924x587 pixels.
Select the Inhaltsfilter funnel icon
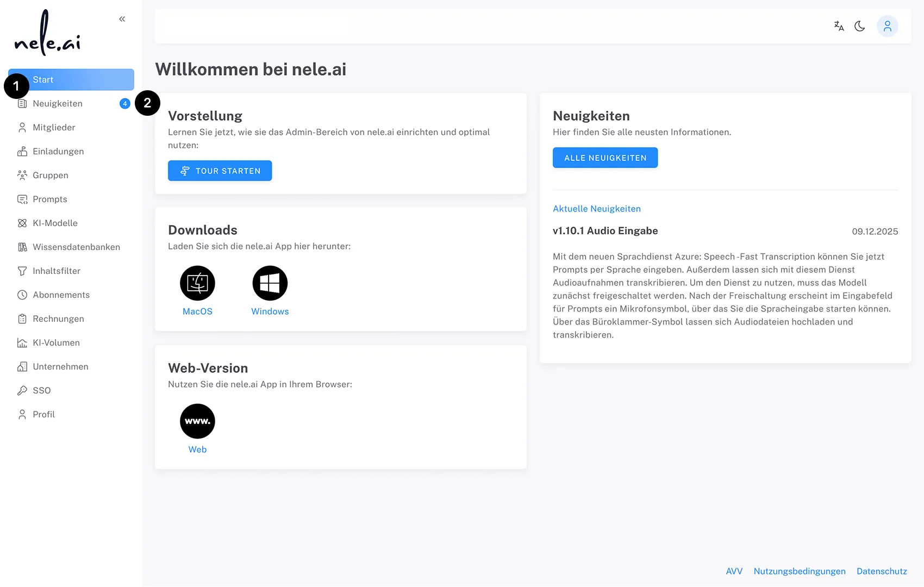[x=22, y=271]
